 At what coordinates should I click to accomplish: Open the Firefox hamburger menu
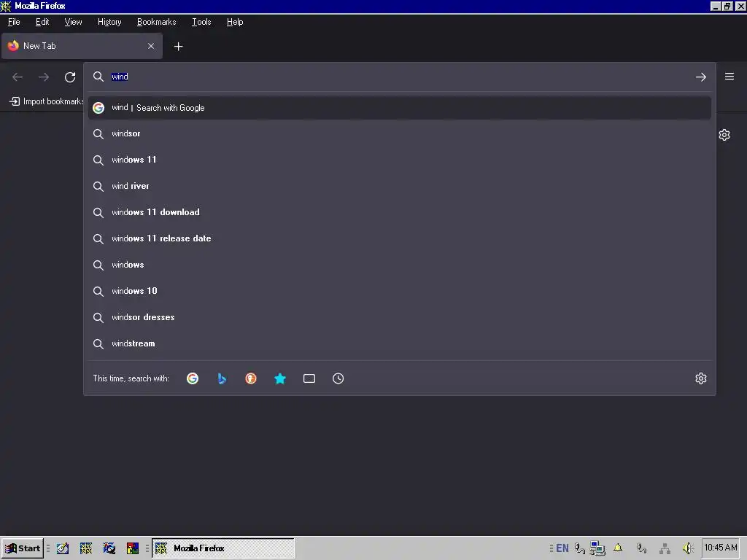[x=729, y=77]
